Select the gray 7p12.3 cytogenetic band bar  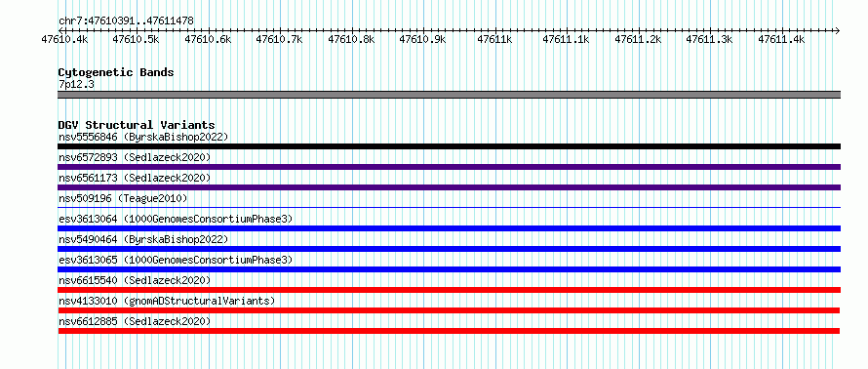(450, 95)
